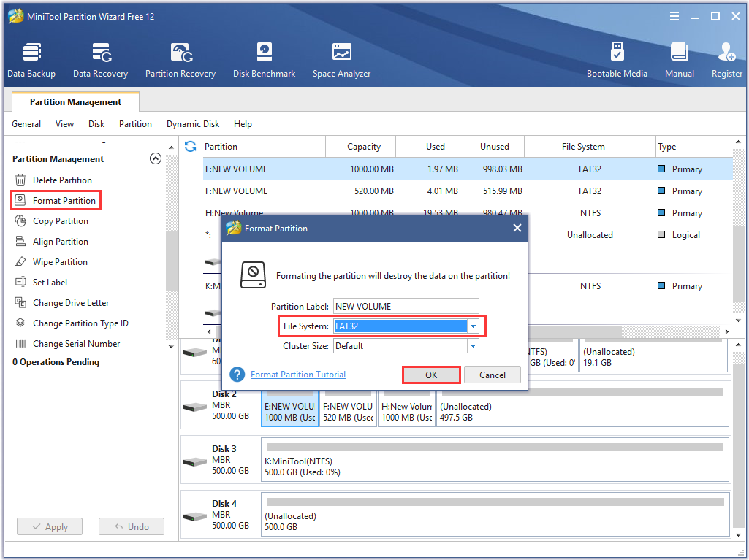This screenshot has width=749, height=560.
Task: Open the Cluster Size dropdown arrow
Action: pos(473,346)
